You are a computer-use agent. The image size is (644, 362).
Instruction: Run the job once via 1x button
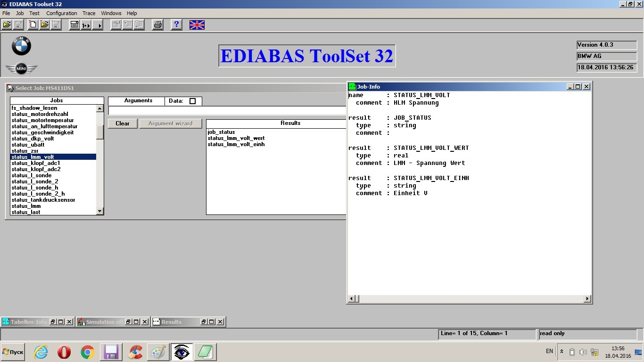tap(86, 25)
